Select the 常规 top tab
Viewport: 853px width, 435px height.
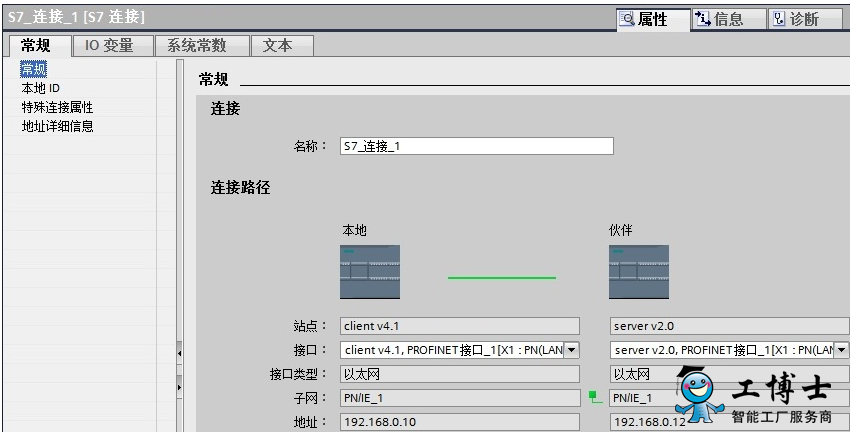40,46
